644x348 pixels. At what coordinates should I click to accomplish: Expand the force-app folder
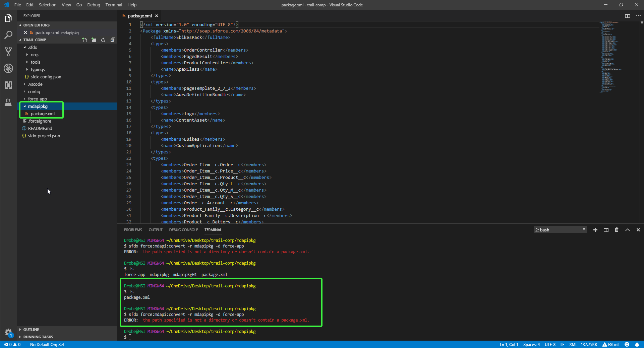click(x=37, y=99)
